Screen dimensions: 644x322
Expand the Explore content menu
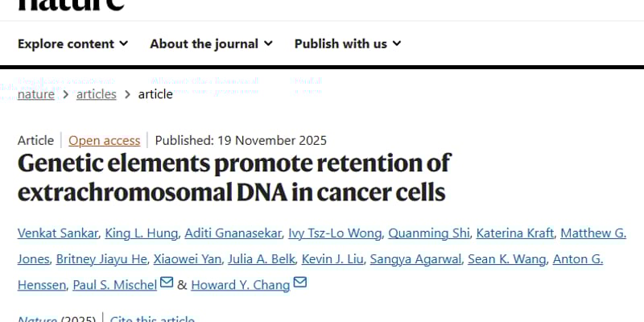pos(72,43)
